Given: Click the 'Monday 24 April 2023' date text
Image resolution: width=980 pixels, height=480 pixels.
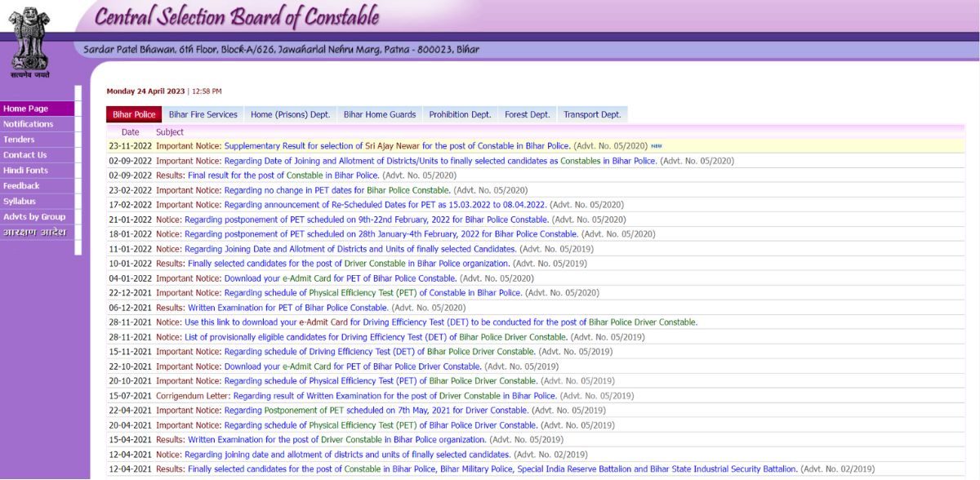Looking at the screenshot, I should click(146, 91).
